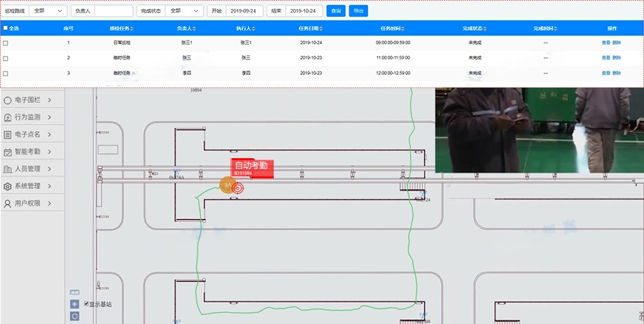Click the 行为监测 sidebar icon
Viewport: 644px width, 324px height.
click(8, 117)
